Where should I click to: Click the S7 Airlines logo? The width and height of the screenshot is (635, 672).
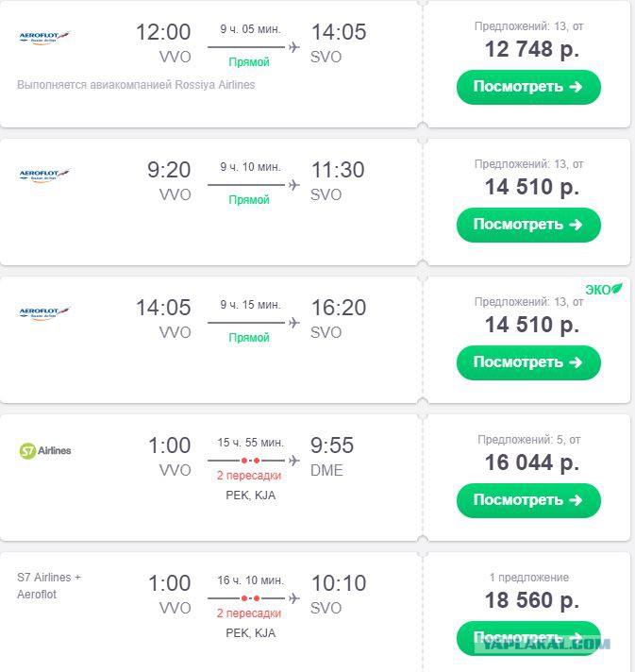45,451
